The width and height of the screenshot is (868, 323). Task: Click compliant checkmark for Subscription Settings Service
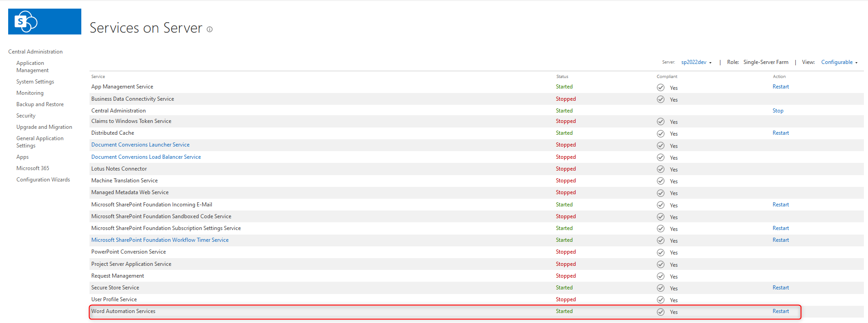click(660, 229)
